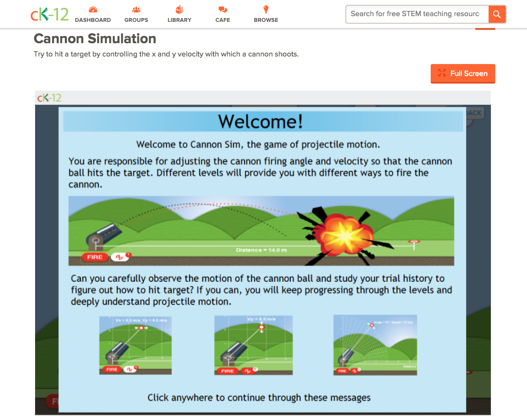Open the Groups section
This screenshot has width=527, height=420.
136,14
